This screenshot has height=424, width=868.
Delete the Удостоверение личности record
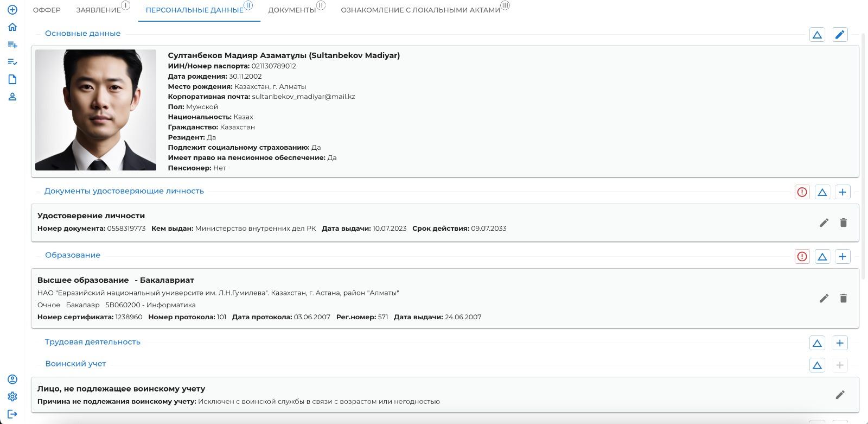point(843,223)
